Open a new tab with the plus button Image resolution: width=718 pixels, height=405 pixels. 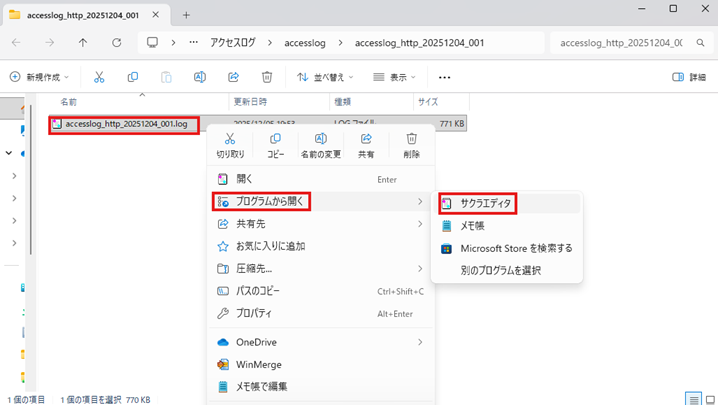click(x=186, y=15)
